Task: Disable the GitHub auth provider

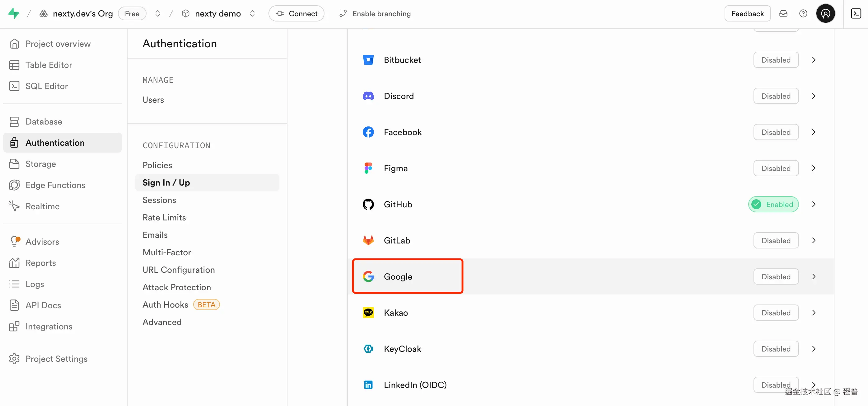Action: [773, 204]
